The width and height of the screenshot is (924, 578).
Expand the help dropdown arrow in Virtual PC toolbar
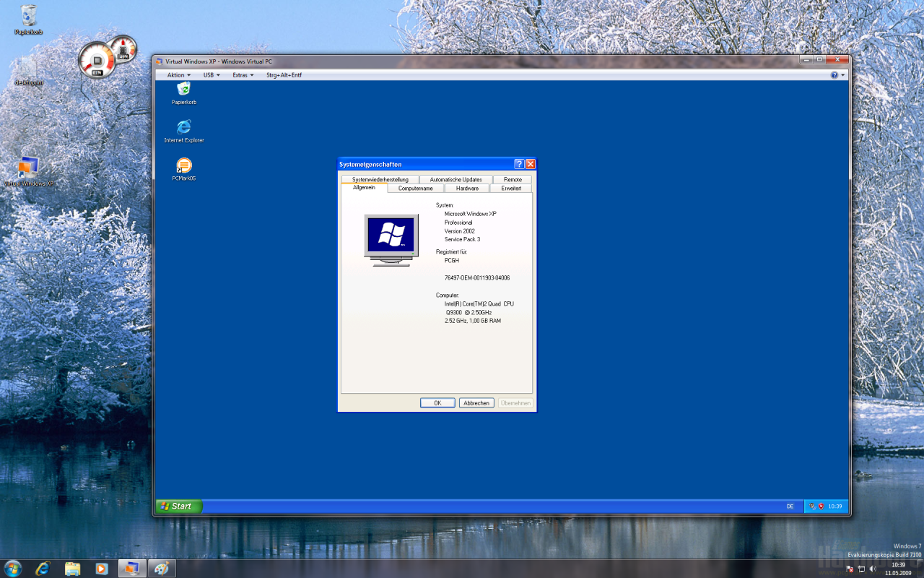[x=842, y=75]
